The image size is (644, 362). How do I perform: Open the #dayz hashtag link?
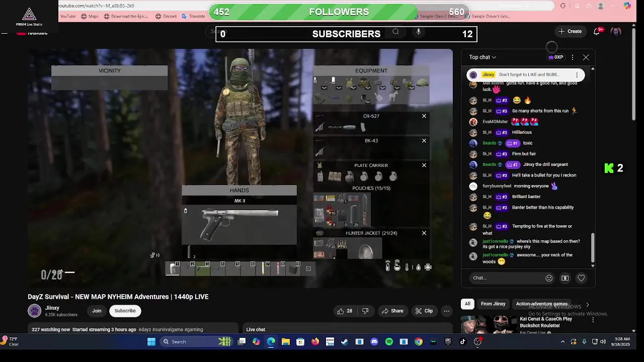[144, 330]
